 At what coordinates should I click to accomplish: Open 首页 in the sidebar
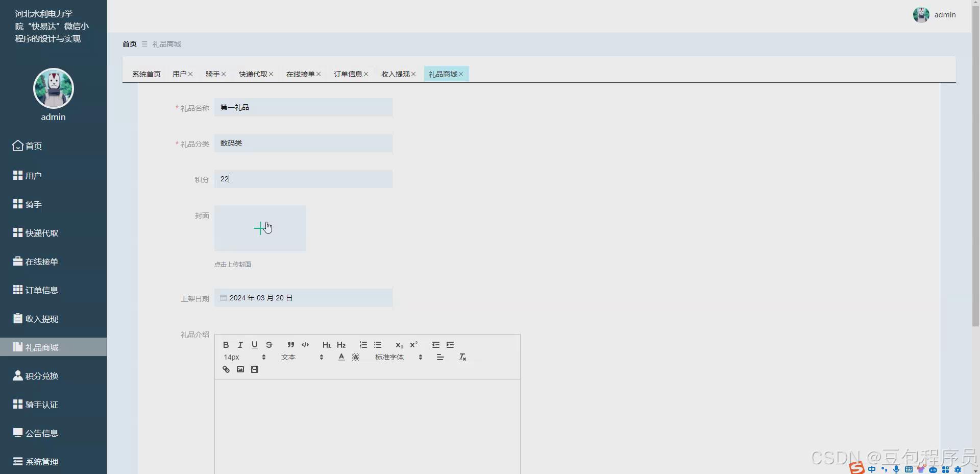[x=53, y=146]
